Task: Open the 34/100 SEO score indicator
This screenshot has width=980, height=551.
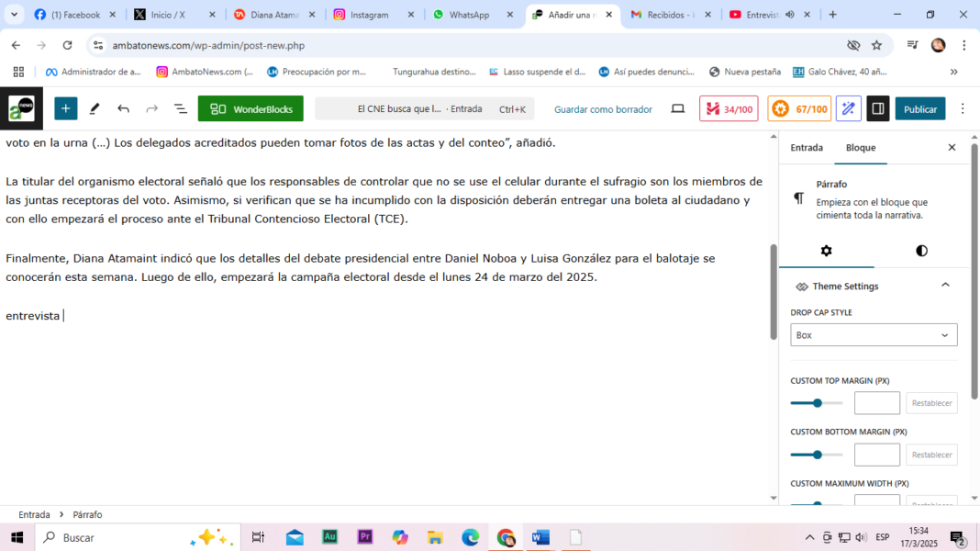Action: point(729,108)
